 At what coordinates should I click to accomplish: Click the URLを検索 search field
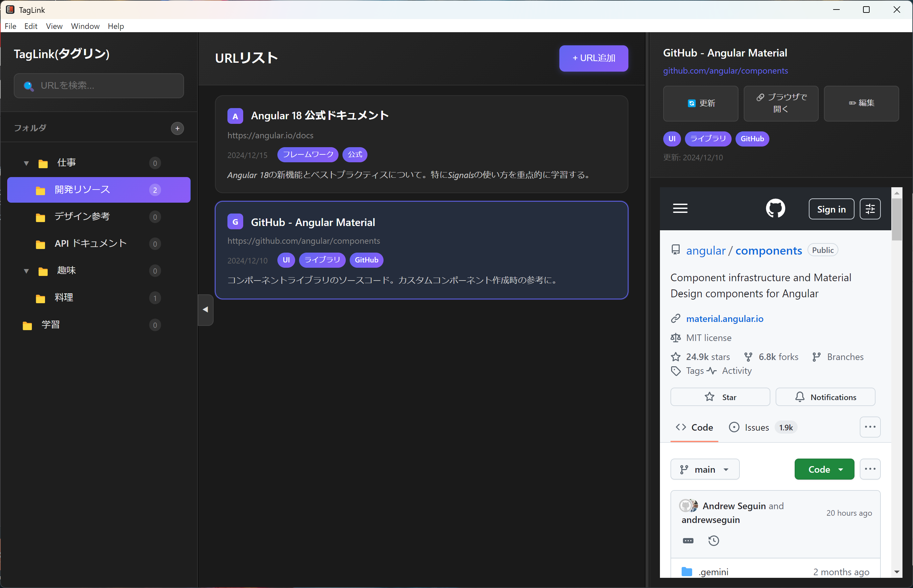tap(99, 85)
